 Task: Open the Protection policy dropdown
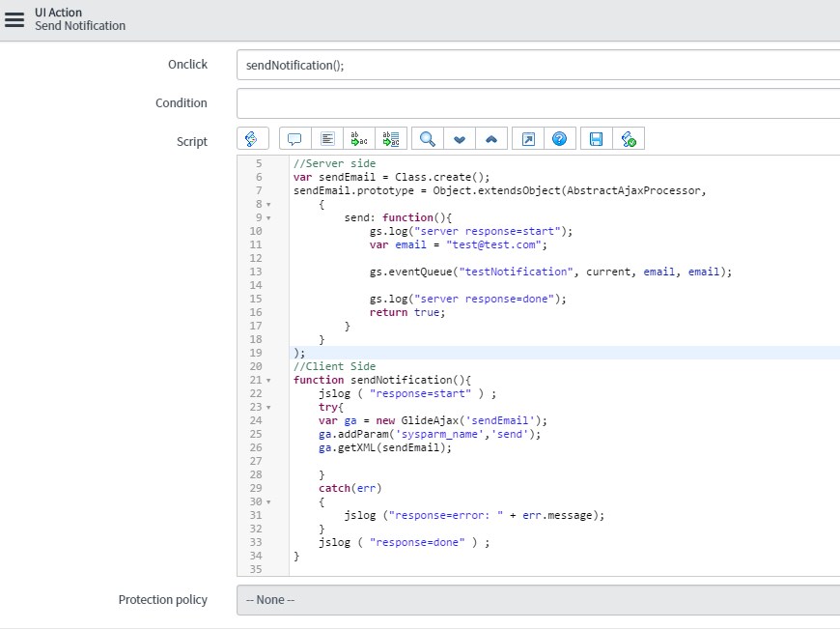(538, 600)
